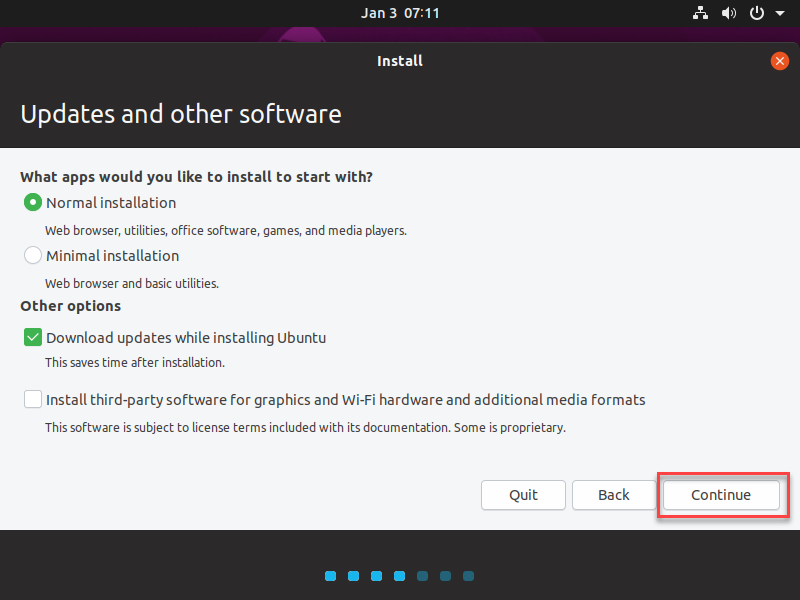Close the Install window with orange X
Viewport: 800px width, 600px height.
coord(780,61)
